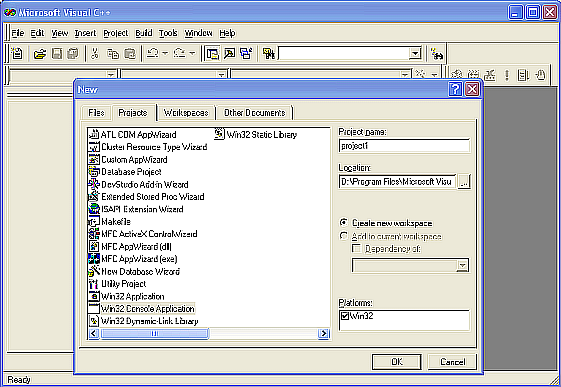Image resolution: width=561 pixels, height=387 pixels.
Task: Click the Window List toolbar icon
Action: pyautogui.click(x=246, y=54)
